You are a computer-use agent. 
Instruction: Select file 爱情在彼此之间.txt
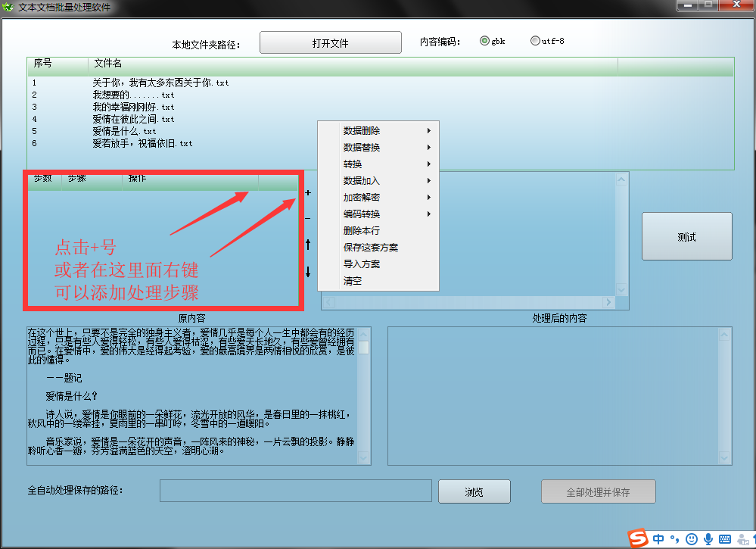tap(133, 119)
